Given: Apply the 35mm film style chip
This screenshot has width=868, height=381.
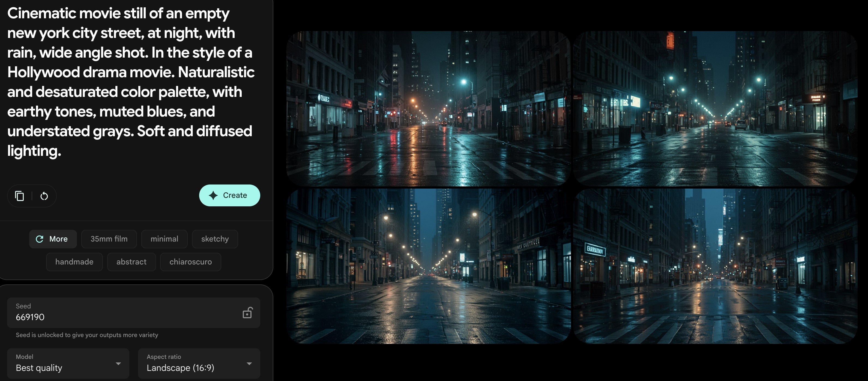Looking at the screenshot, I should 109,239.
